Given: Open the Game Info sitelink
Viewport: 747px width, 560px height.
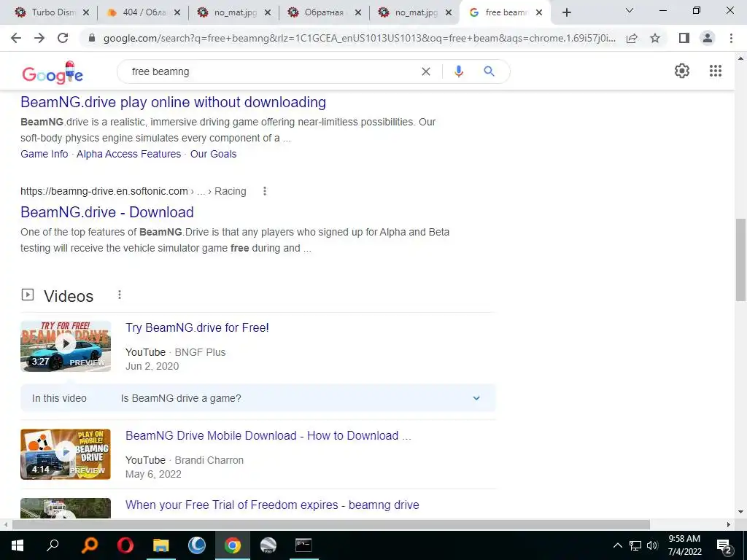Looking at the screenshot, I should tap(44, 154).
